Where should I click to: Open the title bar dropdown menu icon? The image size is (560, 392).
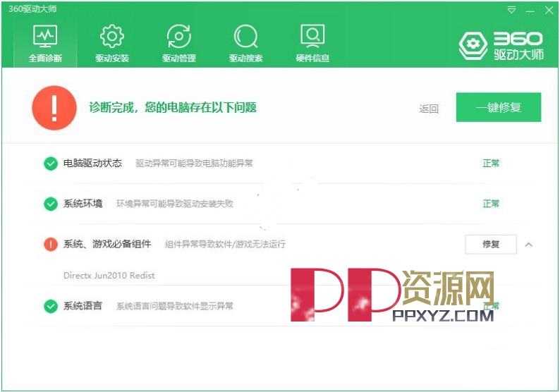pyautogui.click(x=511, y=10)
